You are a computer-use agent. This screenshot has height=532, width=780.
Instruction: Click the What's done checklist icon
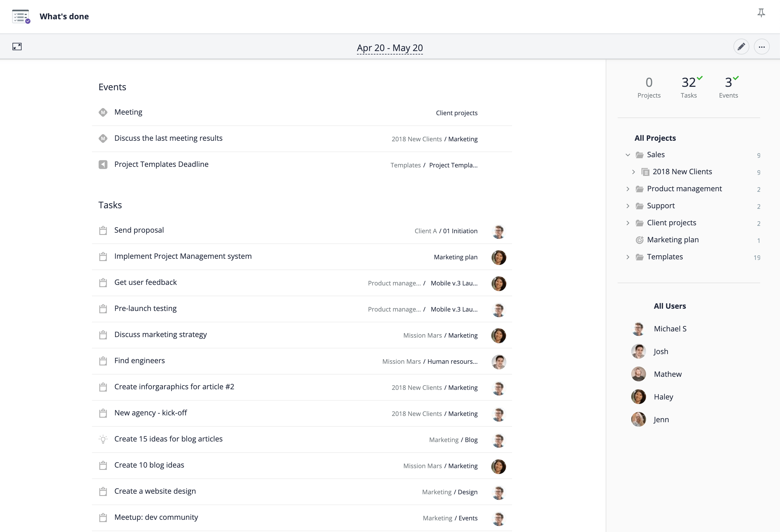pos(21,16)
